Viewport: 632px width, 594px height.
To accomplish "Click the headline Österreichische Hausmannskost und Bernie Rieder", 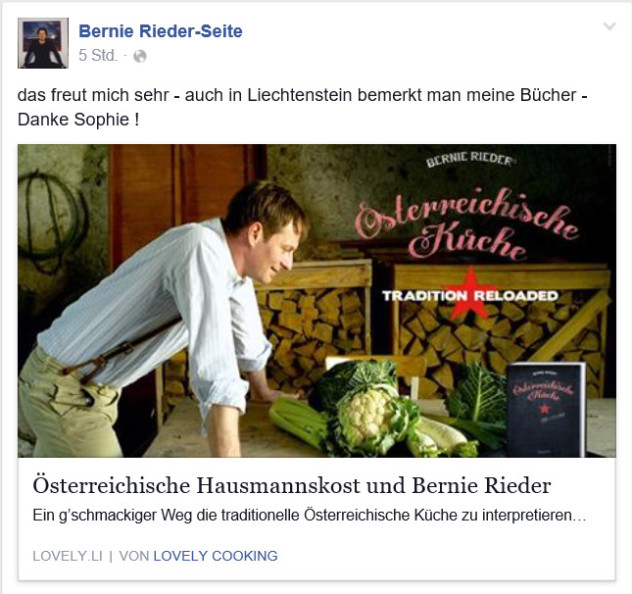I will (x=291, y=485).
